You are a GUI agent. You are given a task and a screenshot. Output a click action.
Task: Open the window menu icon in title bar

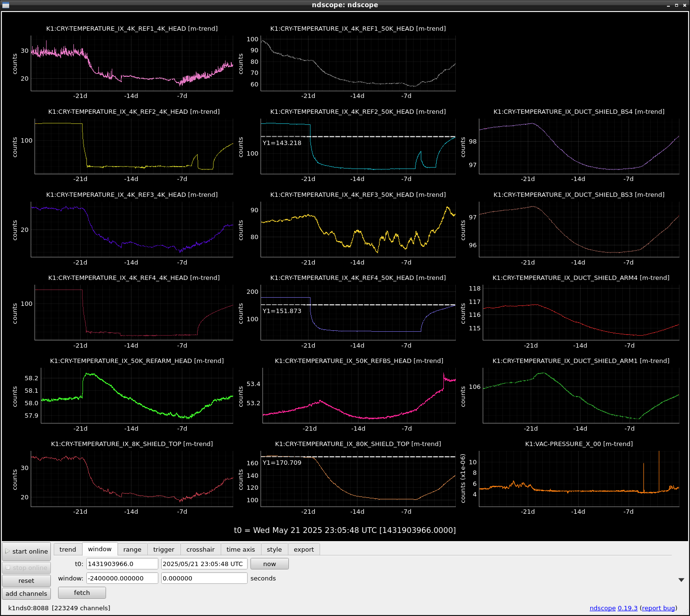pos(6,5)
